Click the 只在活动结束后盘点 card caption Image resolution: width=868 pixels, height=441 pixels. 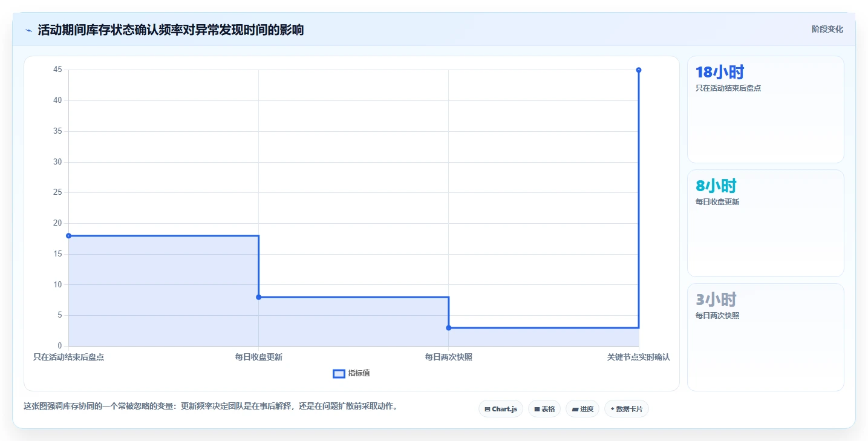click(x=728, y=88)
